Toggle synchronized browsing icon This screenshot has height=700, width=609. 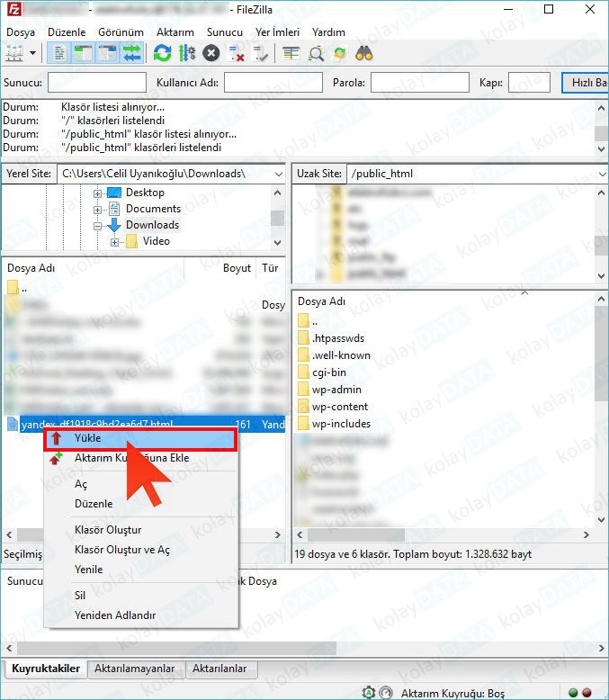[x=340, y=53]
